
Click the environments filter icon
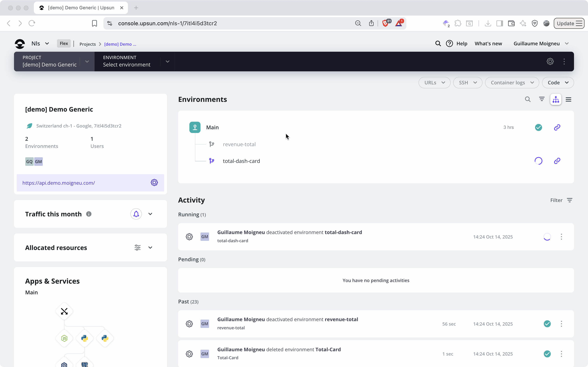[x=542, y=99]
